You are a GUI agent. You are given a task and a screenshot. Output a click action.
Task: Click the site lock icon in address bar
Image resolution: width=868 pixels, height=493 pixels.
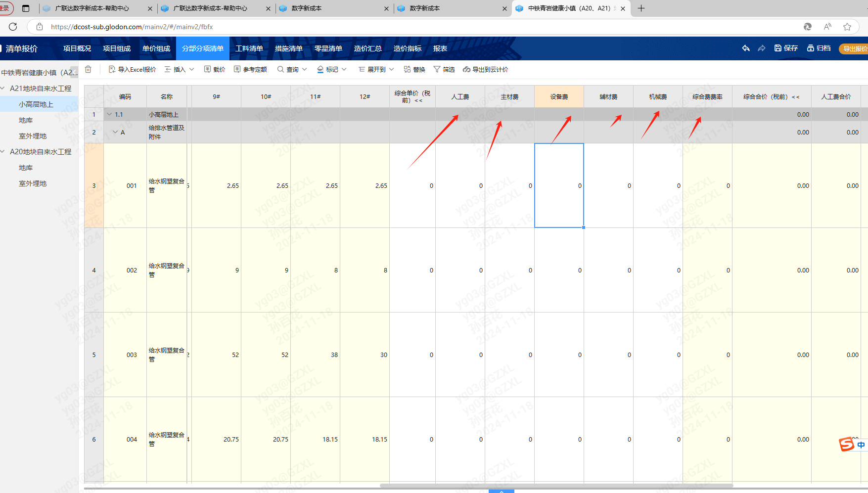pos(40,27)
